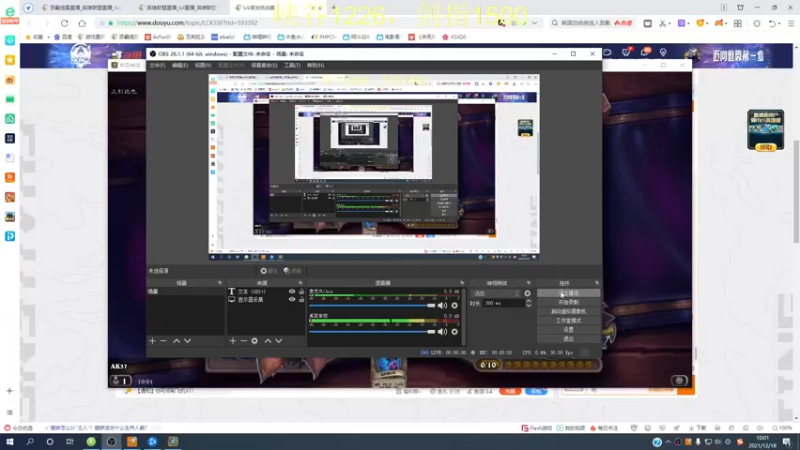
Task: Open the 帮助(H) menu in OBS
Action: click(x=315, y=65)
